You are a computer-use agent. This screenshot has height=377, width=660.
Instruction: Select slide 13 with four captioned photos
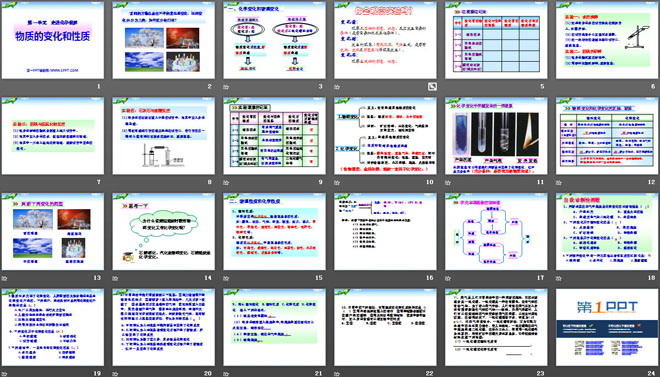click(53, 231)
